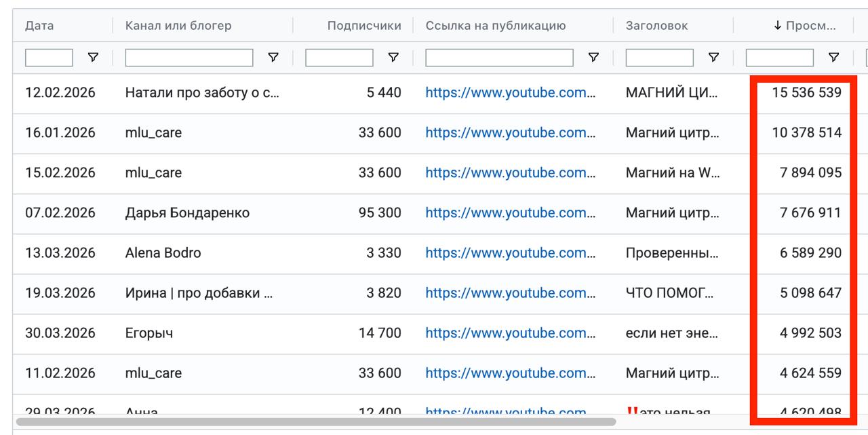Screen dimensions: 868x435
Task: Open the filter icon for the Дата column
Action: point(93,58)
